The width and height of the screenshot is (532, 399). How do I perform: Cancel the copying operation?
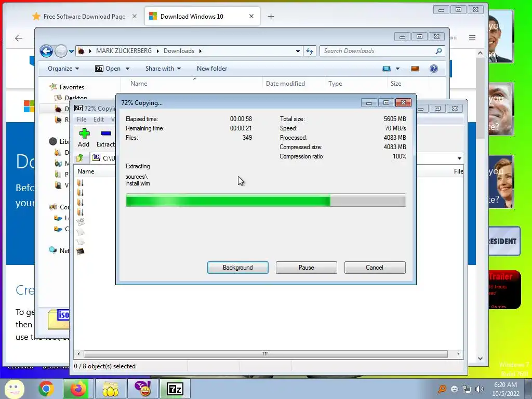click(x=375, y=268)
